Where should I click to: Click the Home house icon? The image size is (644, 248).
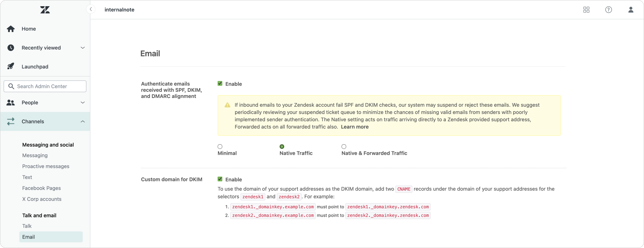click(x=11, y=29)
